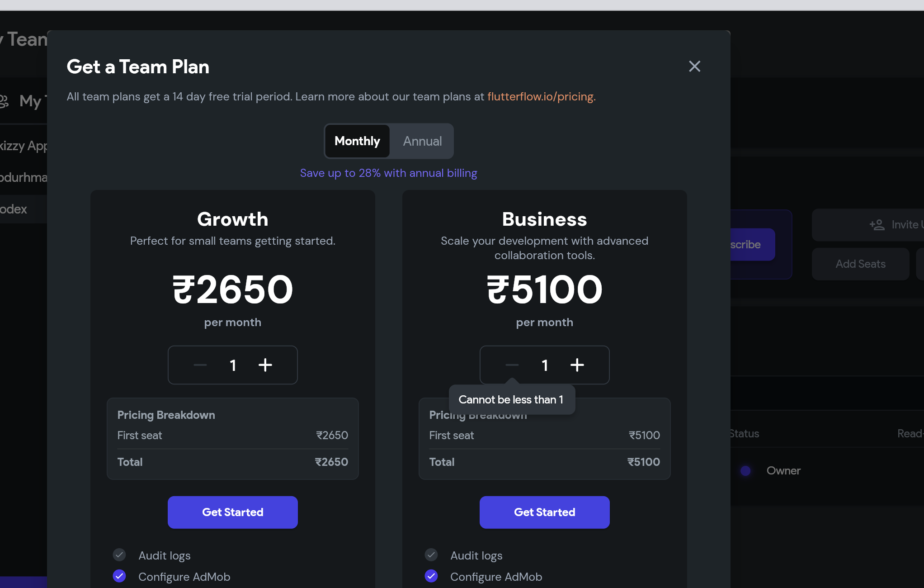Screen dimensions: 924x588
Task: Click Get Started under Growth plan
Action: [232, 512]
